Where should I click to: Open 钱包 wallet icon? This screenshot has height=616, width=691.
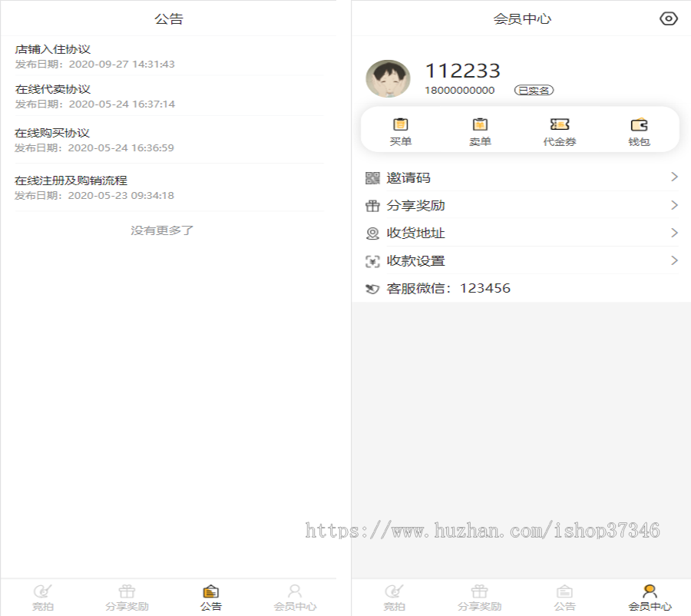tap(639, 131)
